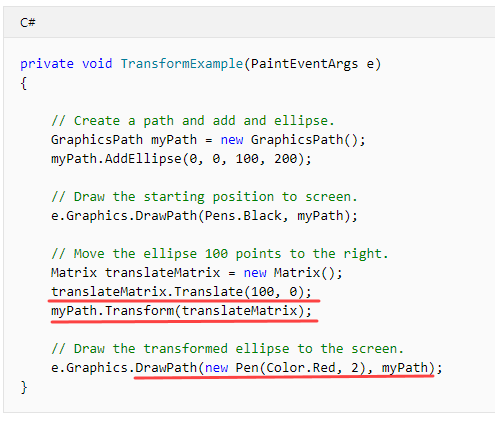
Task: Click the comment 'Create a path and add and ellipse.'
Action: point(192,121)
